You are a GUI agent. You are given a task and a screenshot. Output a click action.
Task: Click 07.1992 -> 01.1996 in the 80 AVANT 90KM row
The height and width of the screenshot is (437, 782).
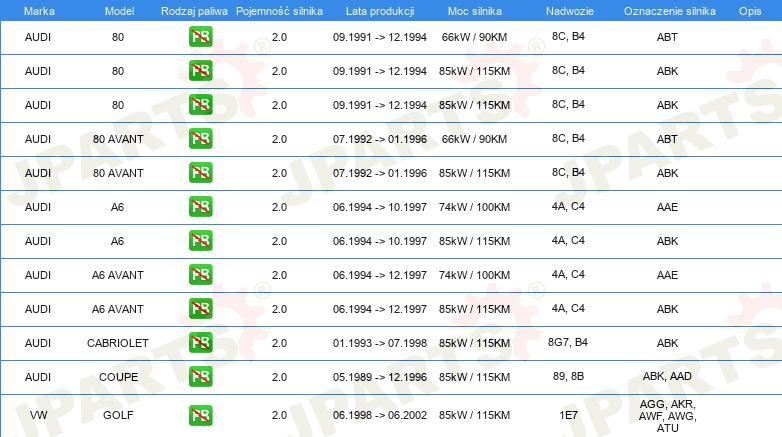point(380,139)
